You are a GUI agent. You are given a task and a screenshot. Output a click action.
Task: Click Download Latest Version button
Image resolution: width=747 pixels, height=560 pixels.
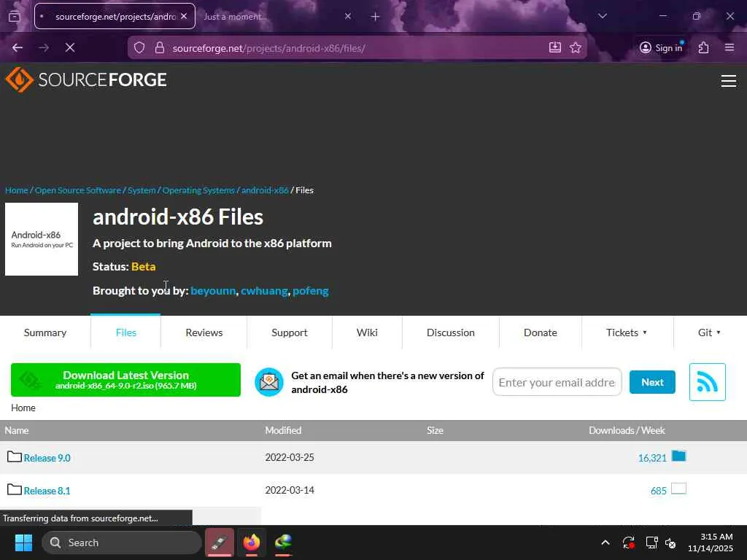click(x=125, y=380)
